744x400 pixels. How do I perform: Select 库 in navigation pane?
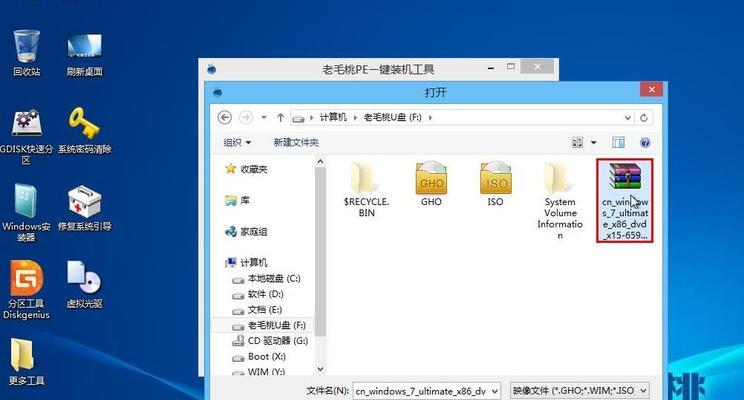tap(237, 200)
